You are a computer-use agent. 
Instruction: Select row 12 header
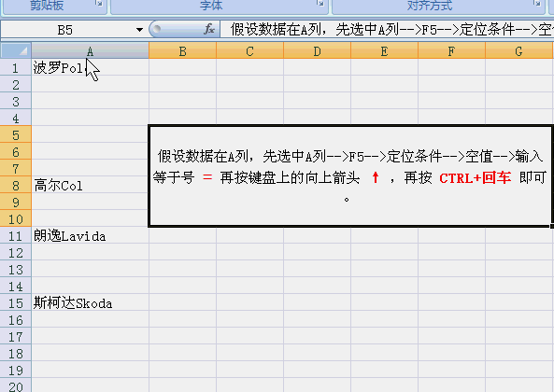click(16, 253)
